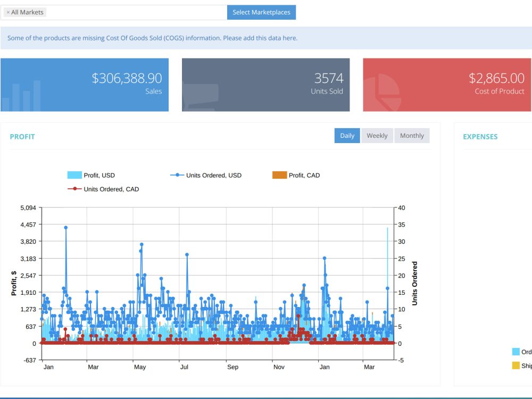Click the Units Ordered axis label
The image size is (532, 399).
pos(414,284)
